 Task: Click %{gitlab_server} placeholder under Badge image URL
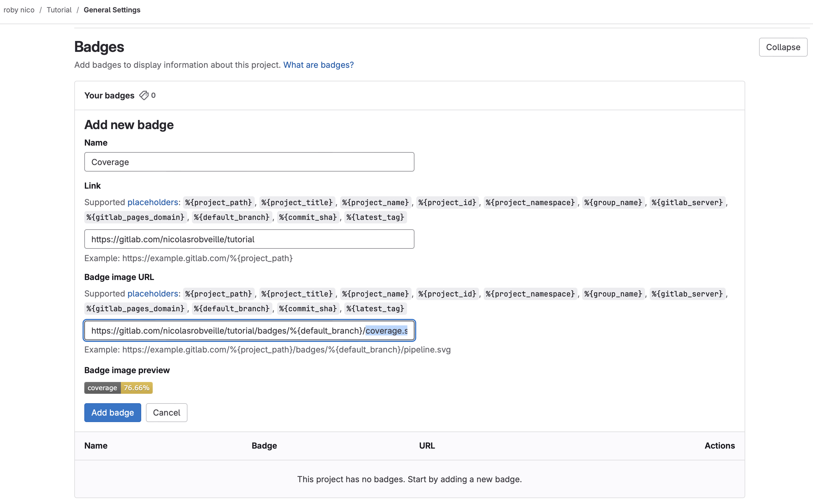tap(687, 294)
